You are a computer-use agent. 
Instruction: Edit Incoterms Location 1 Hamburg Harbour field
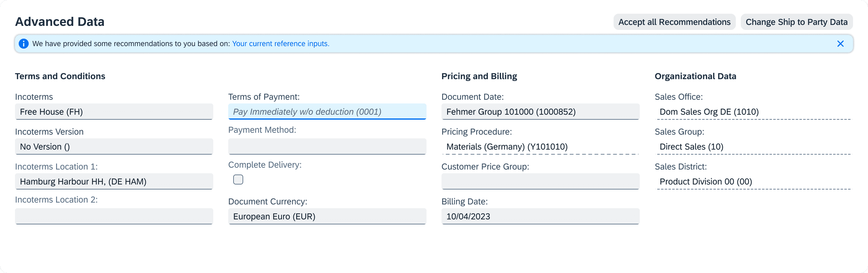coord(114,182)
